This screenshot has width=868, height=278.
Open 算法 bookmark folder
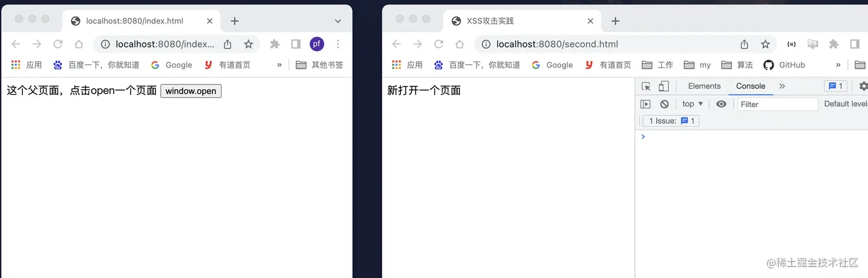[x=737, y=65]
